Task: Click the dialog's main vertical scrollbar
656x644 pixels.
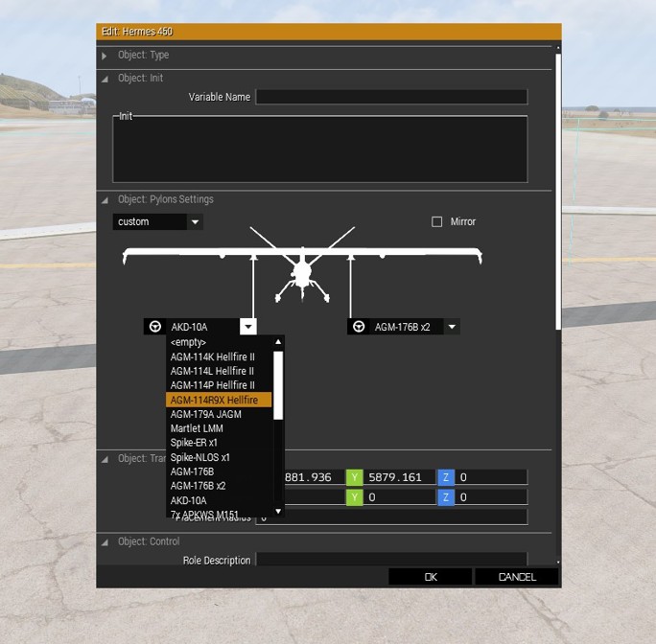Action: pos(558,191)
